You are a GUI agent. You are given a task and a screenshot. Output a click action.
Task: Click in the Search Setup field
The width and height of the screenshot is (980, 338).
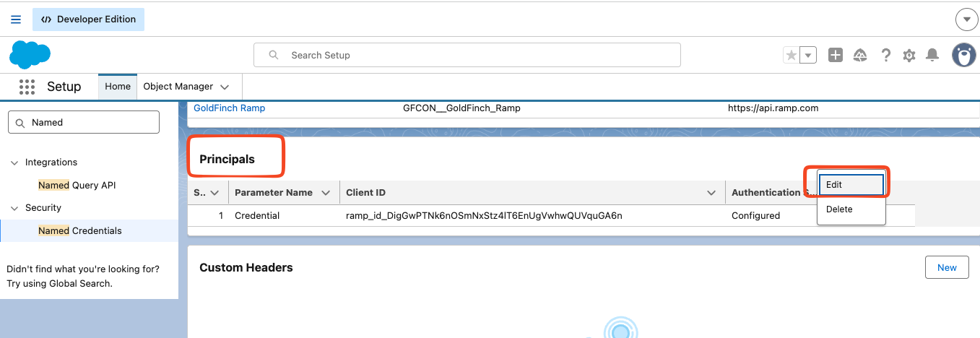[x=467, y=55]
